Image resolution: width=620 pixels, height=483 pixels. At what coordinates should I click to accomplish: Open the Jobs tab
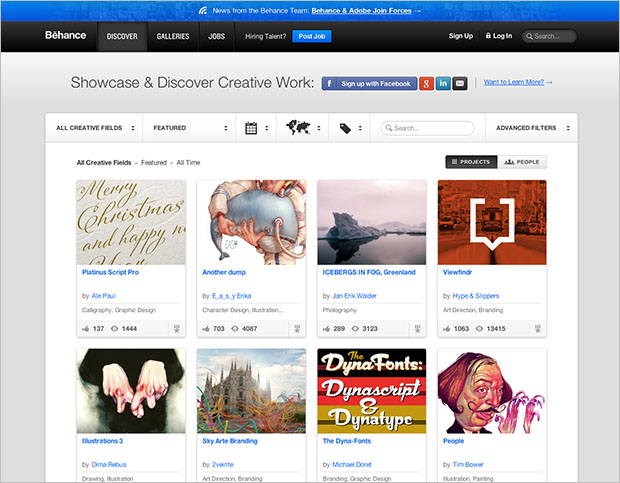pyautogui.click(x=216, y=36)
